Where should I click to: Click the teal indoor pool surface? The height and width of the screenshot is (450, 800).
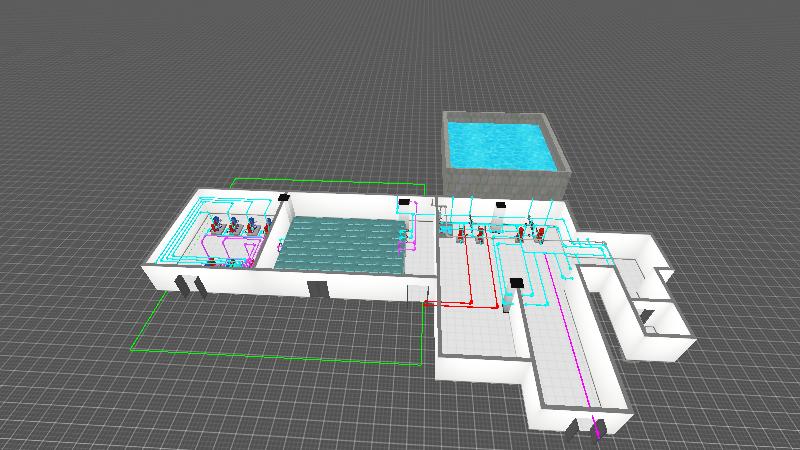pos(340,244)
